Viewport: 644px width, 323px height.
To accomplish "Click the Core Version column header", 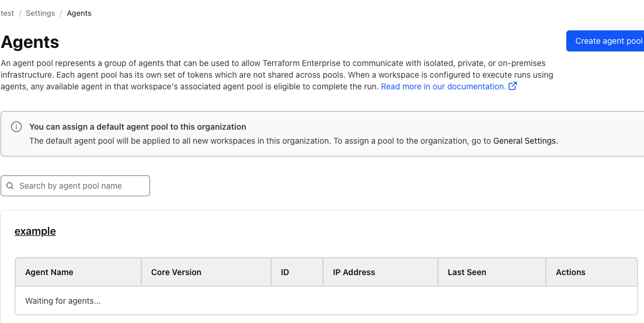I will coord(176,272).
